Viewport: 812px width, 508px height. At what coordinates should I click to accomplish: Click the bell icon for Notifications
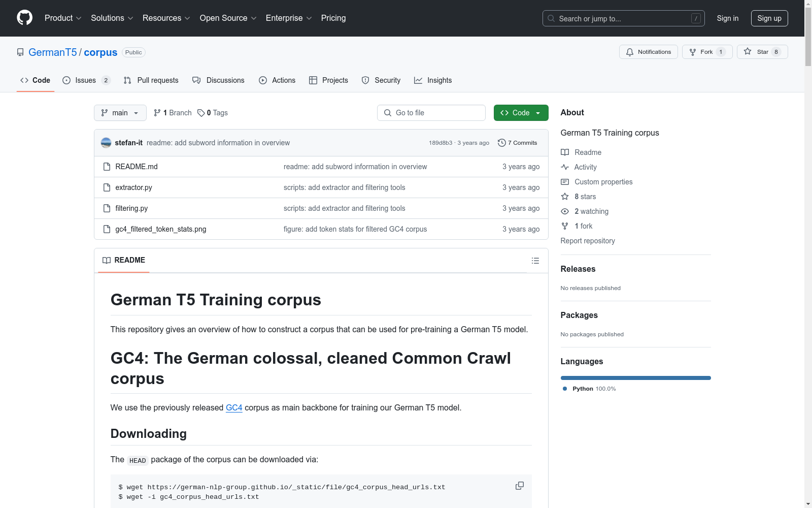click(x=630, y=52)
